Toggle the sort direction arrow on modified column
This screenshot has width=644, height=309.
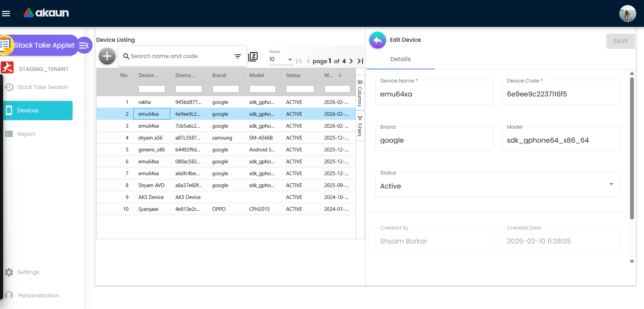click(340, 75)
